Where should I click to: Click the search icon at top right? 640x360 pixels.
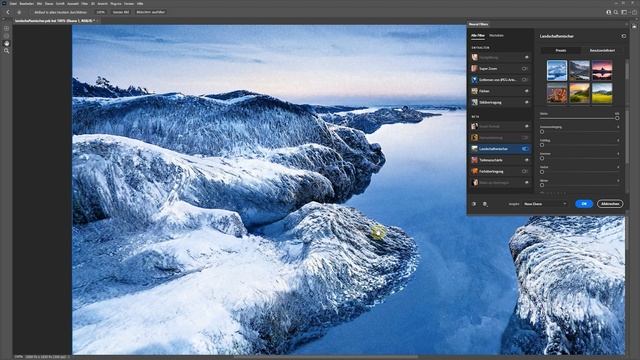pos(616,12)
